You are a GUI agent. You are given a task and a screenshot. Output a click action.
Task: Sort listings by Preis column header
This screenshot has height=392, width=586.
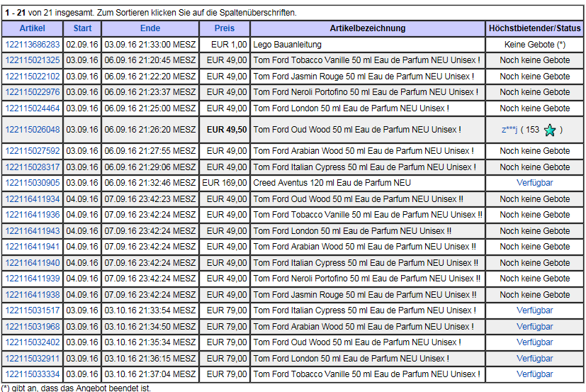(224, 28)
